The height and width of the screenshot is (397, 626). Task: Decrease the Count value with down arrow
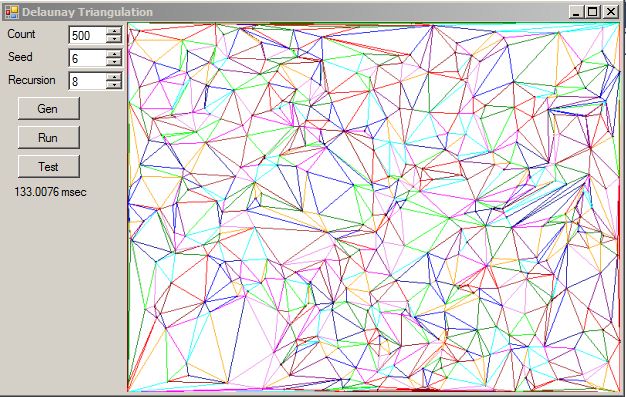click(x=114, y=39)
